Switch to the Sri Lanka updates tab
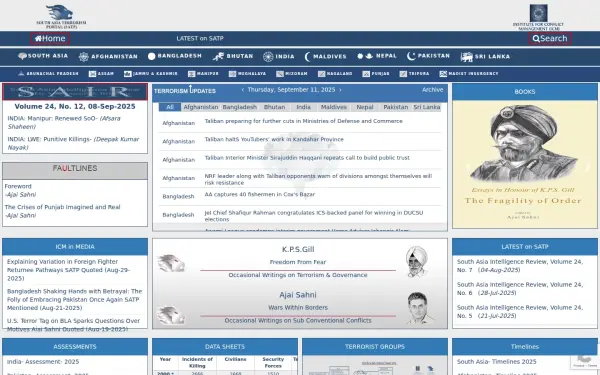 click(427, 107)
